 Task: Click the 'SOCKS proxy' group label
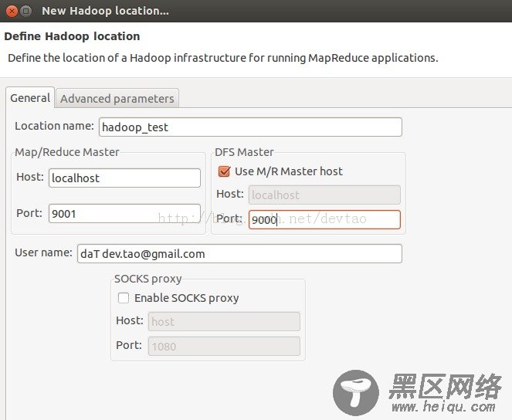148,279
